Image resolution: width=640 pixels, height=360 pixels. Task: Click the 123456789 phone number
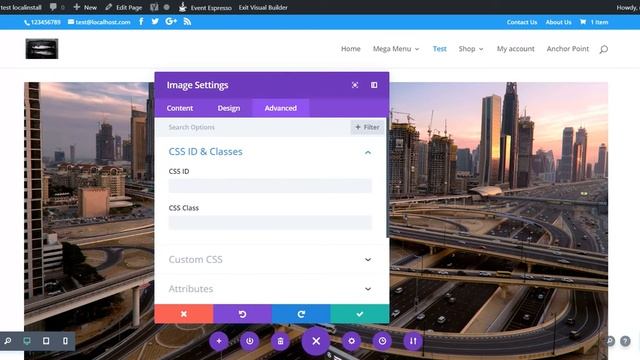click(x=42, y=22)
